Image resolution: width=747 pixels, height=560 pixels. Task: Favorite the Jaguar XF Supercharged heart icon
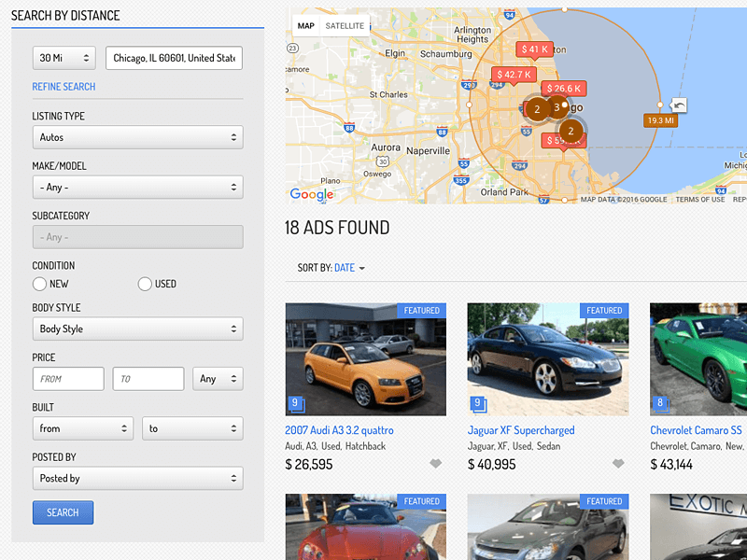pyautogui.click(x=618, y=463)
